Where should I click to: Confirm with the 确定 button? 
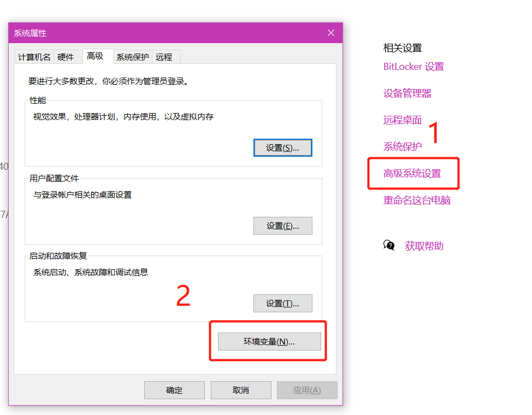[174, 390]
